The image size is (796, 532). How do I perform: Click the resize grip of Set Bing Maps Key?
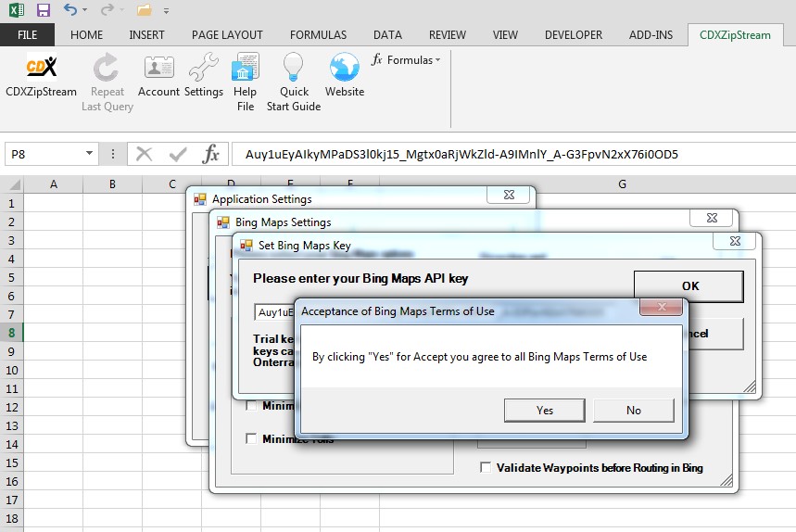[750, 386]
